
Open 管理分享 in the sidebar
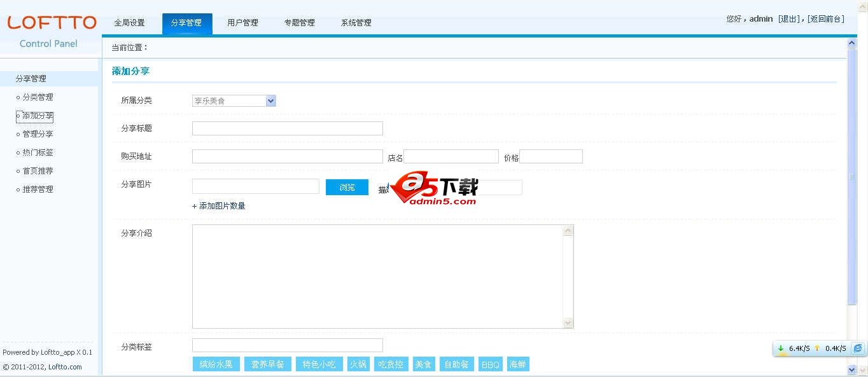[x=38, y=134]
